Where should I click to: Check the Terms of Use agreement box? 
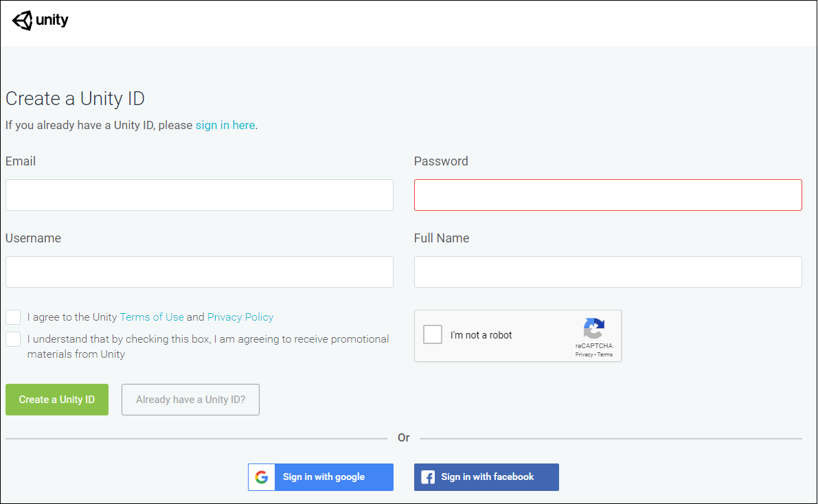pos(13,317)
